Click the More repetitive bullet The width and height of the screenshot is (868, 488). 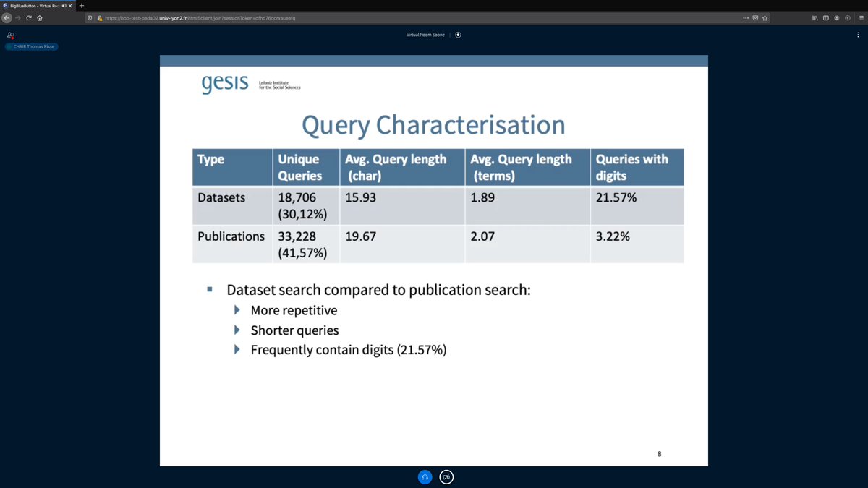coord(294,311)
